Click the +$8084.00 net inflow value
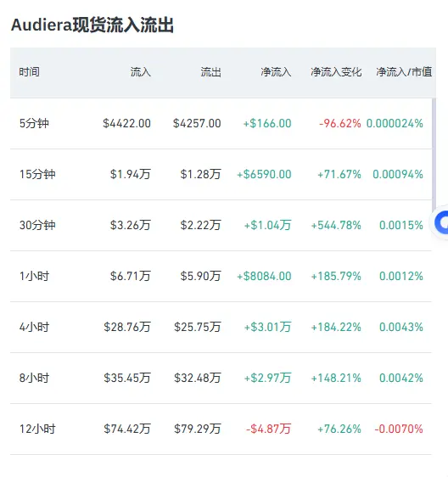 pyautogui.click(x=264, y=276)
